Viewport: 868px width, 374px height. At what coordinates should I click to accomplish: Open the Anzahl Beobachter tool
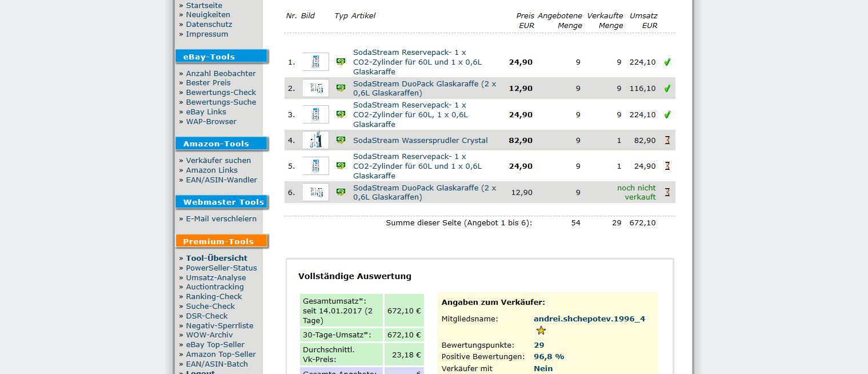pyautogui.click(x=221, y=73)
